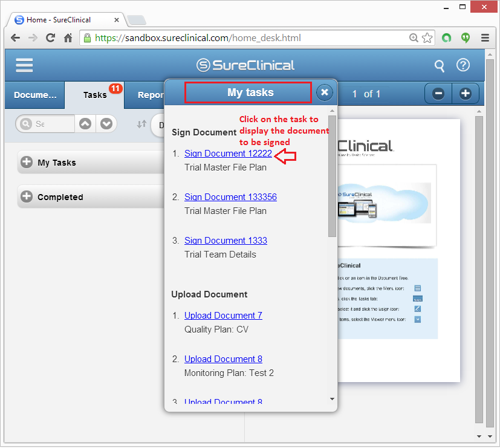
Task: Open the Sign Document 12222 task
Action: (228, 154)
